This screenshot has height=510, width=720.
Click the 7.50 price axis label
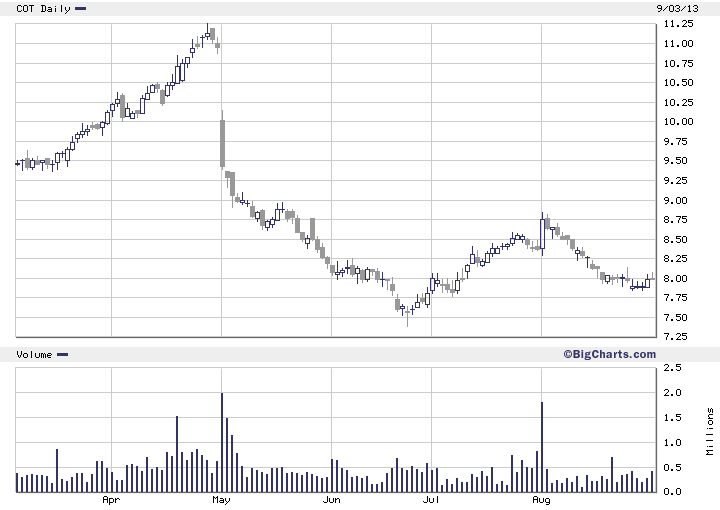(675, 317)
